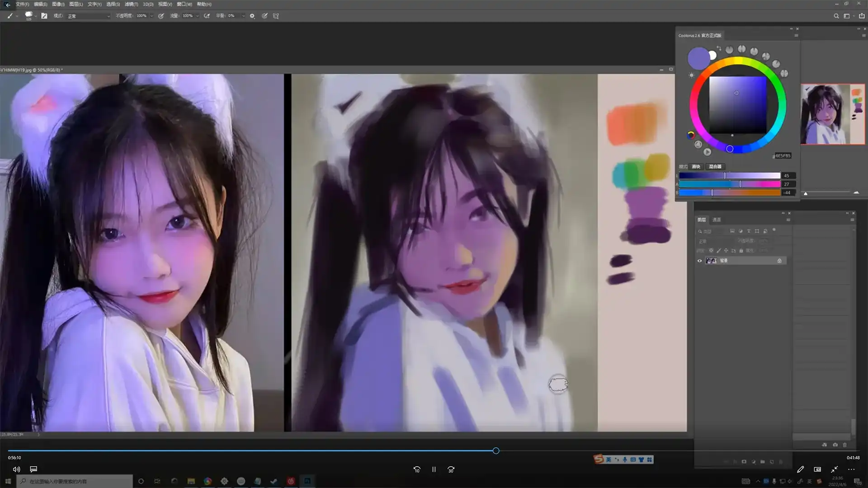This screenshot has height=488, width=868.
Task: Toggle pressure for opacity icon
Action: click(161, 16)
